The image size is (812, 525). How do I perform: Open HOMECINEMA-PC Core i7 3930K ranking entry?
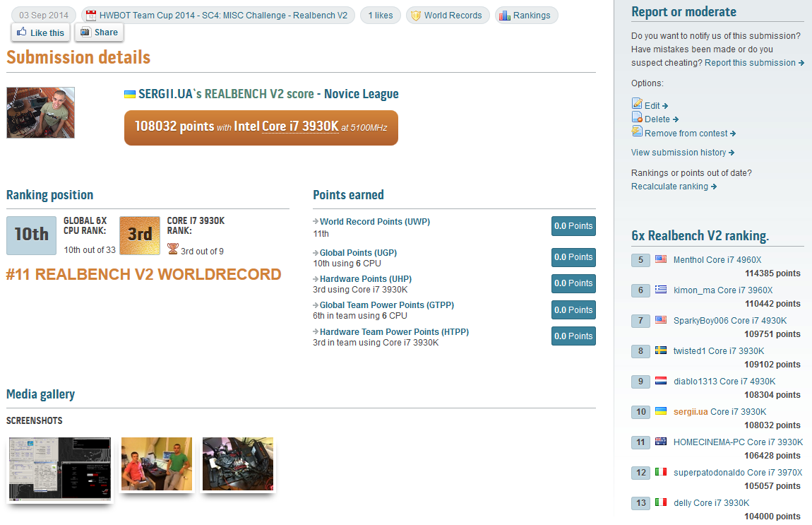pos(738,442)
